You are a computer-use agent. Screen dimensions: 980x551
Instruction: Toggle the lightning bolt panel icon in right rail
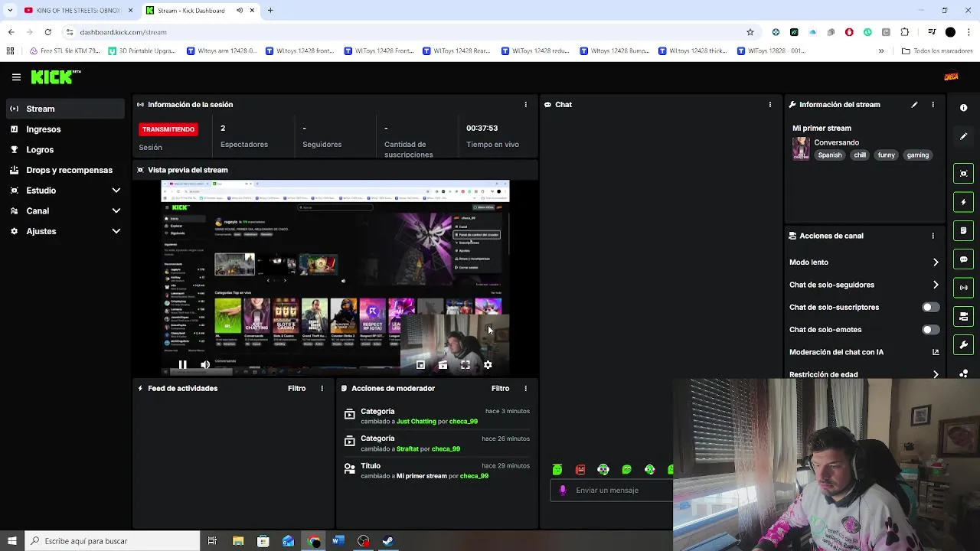point(964,202)
